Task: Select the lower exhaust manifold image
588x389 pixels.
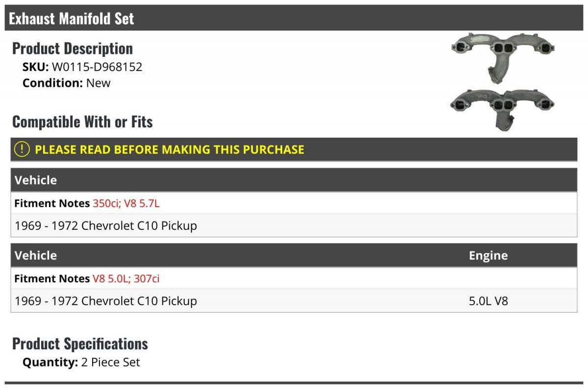Action: tap(502, 110)
